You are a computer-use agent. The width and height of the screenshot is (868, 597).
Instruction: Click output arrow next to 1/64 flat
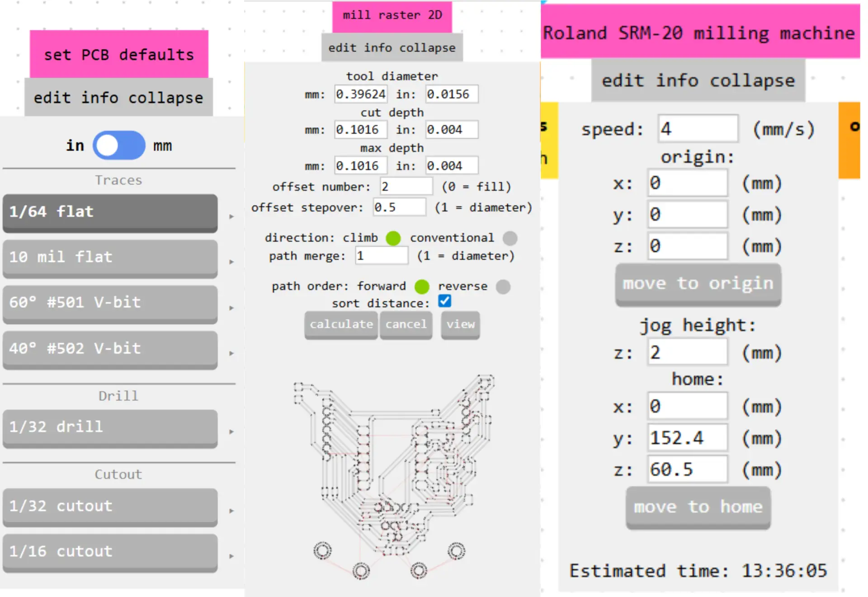pos(231,217)
